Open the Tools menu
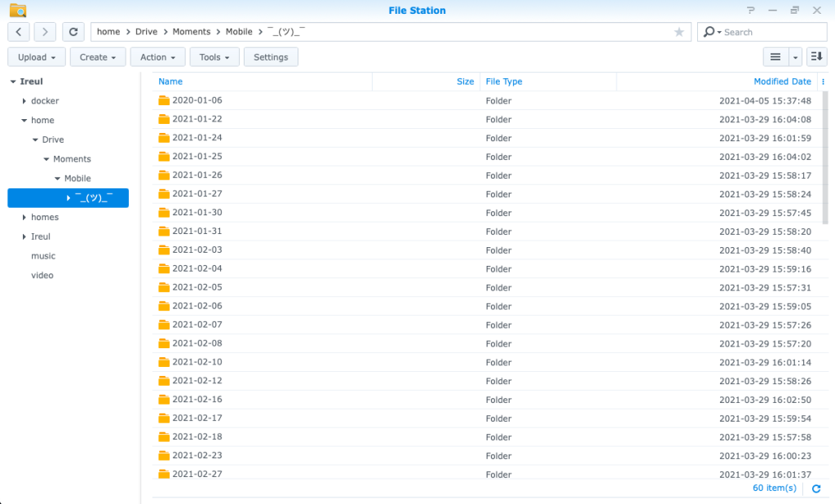Screen dimensions: 835x504 214,57
